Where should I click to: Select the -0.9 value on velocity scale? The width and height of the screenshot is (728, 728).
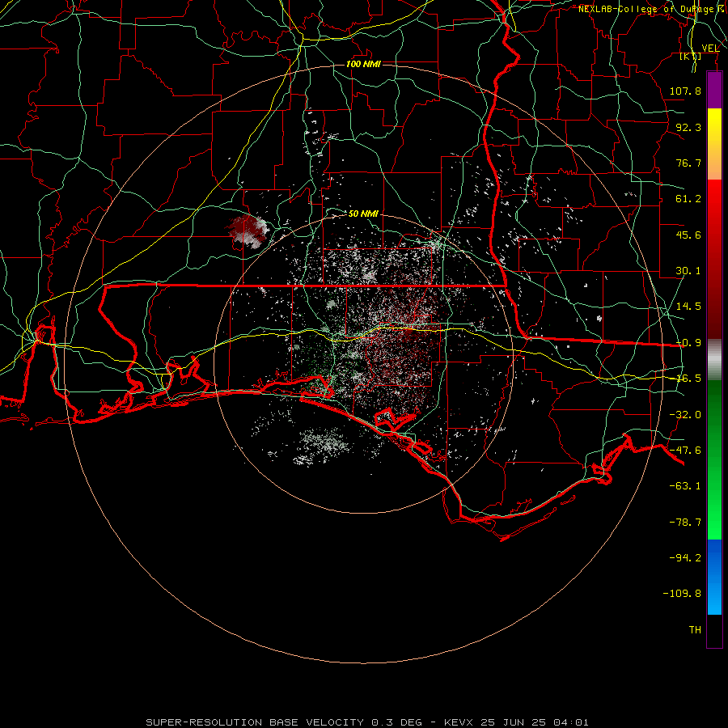688,343
